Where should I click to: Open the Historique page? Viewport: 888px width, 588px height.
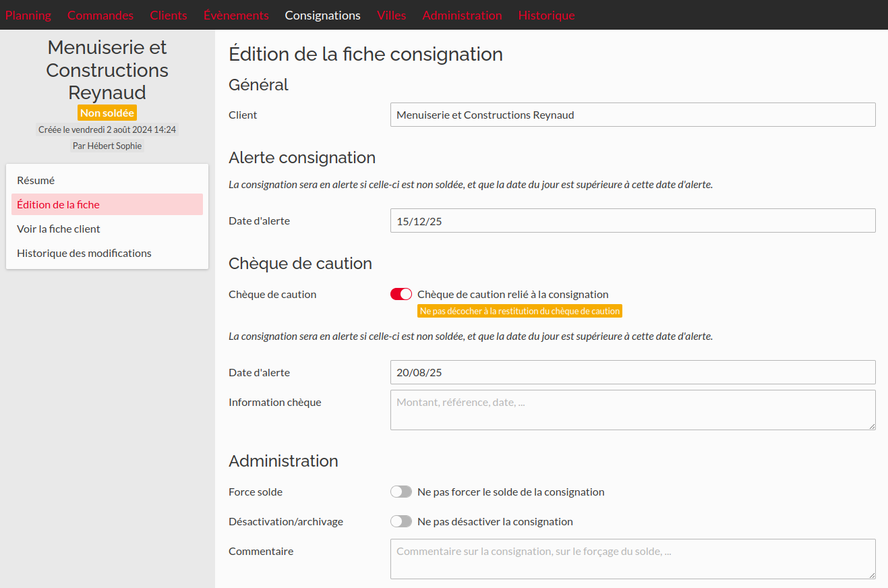coord(546,15)
